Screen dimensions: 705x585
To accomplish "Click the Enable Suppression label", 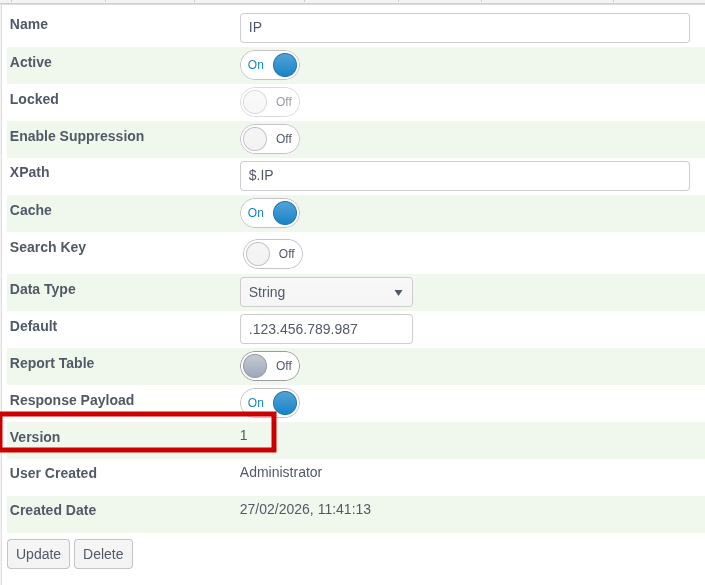I will [77, 136].
